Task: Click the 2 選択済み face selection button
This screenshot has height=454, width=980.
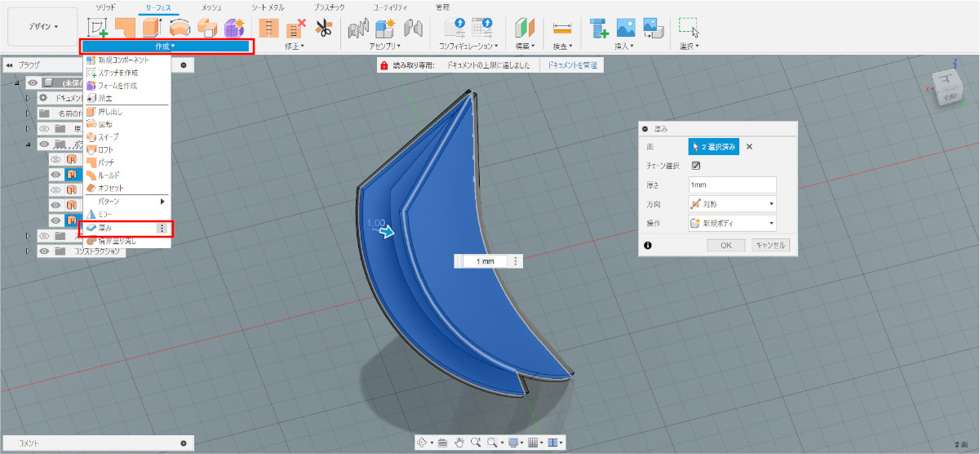Action: click(x=714, y=147)
